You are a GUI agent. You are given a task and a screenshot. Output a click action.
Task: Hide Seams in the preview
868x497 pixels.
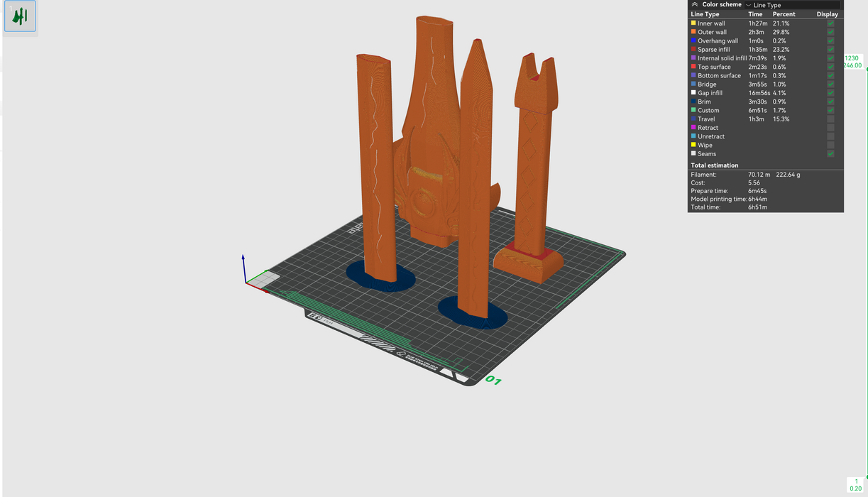point(830,154)
